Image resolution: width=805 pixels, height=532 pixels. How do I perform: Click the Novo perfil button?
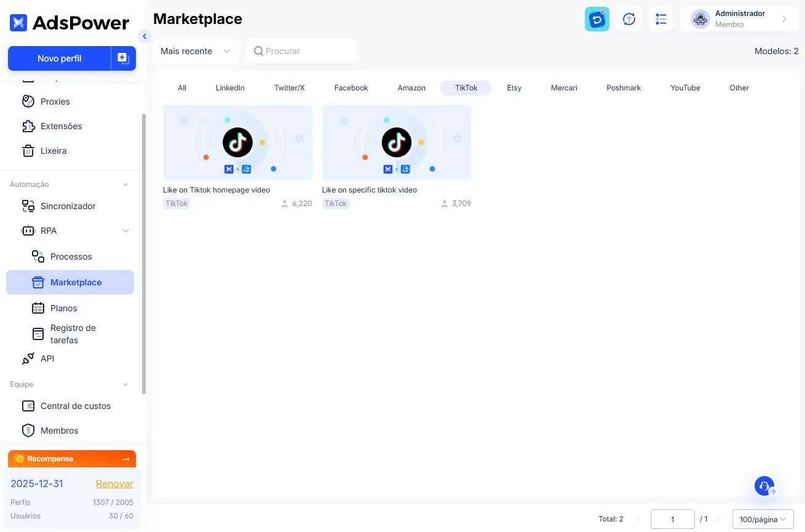[60, 58]
